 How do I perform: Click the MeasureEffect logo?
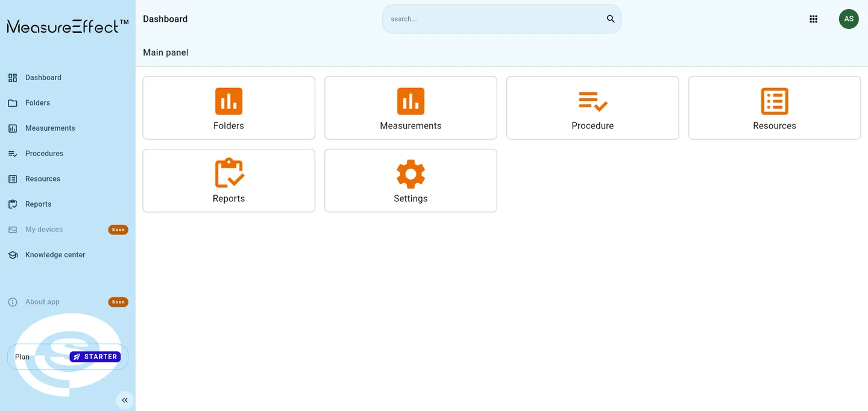(x=68, y=26)
